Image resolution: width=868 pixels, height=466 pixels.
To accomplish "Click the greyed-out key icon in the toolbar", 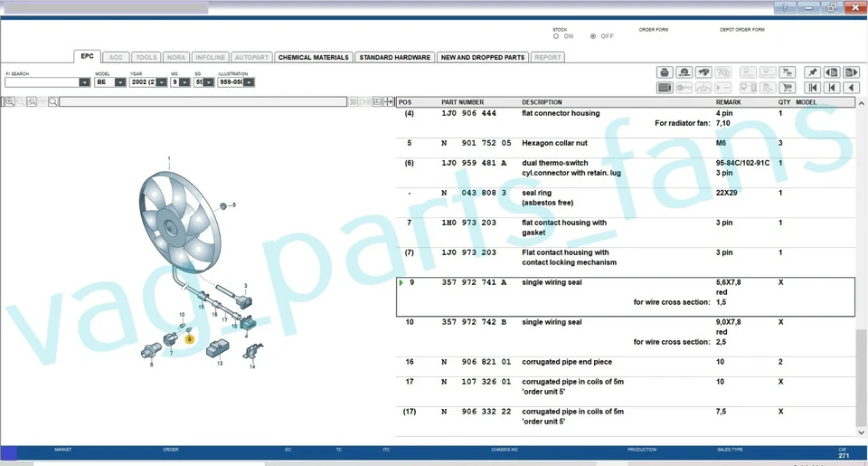I will (x=684, y=88).
